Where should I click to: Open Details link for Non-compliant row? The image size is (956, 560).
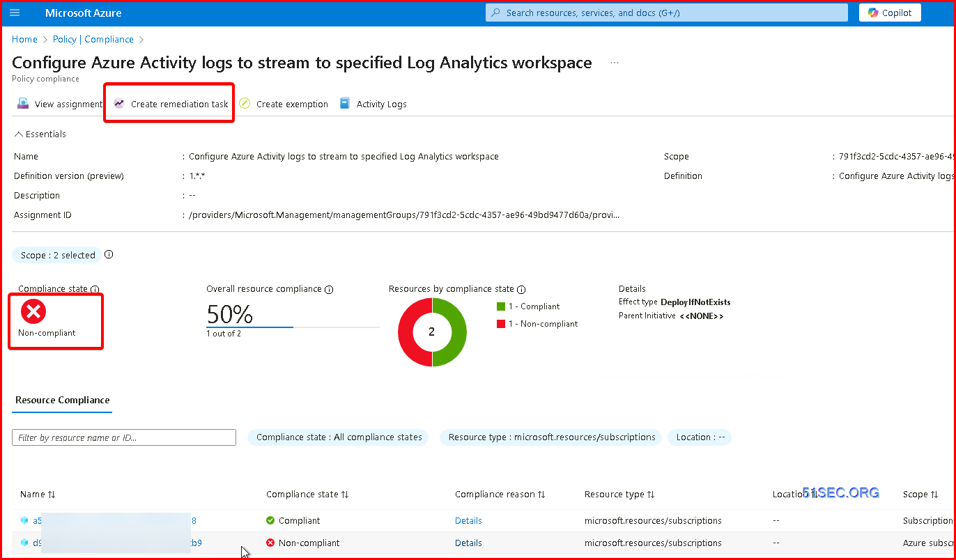468,543
